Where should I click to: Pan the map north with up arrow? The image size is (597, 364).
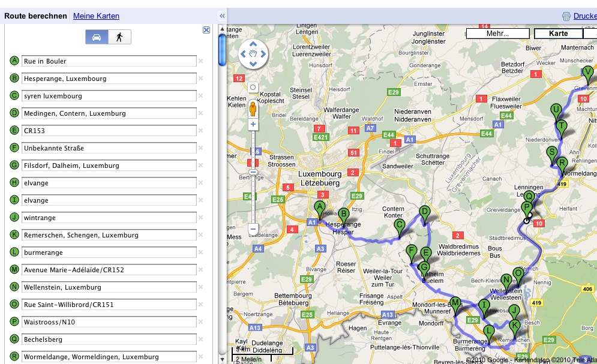point(253,44)
